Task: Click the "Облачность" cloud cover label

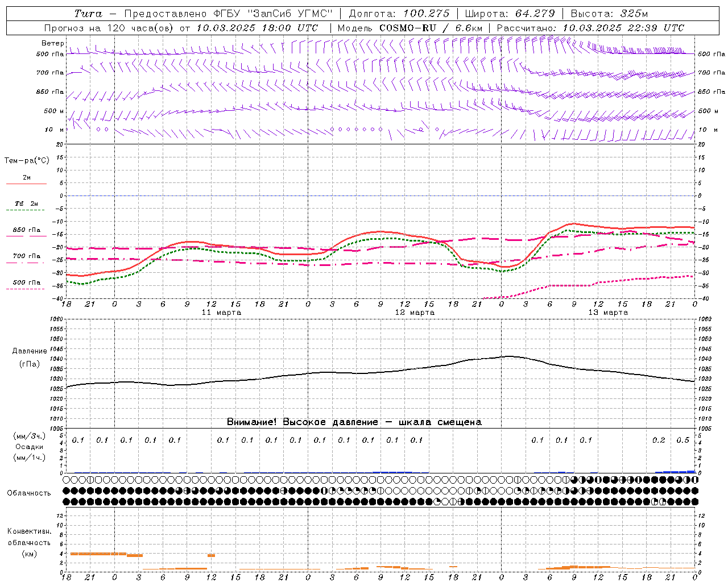Action: [29, 493]
